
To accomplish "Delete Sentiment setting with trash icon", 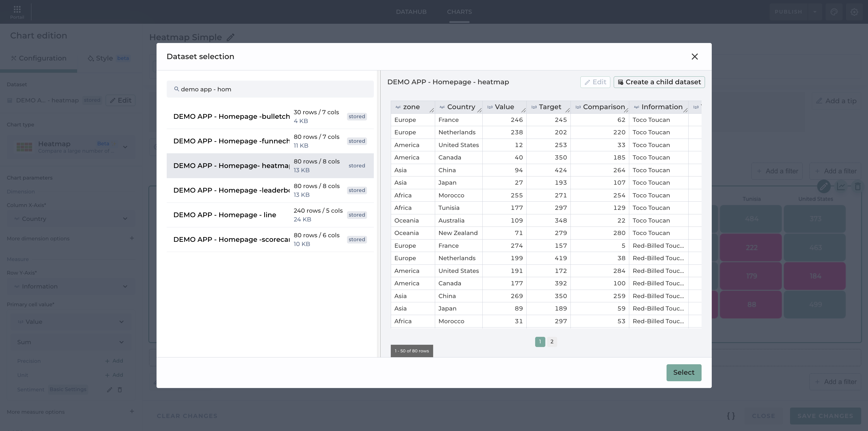I will coord(120,390).
